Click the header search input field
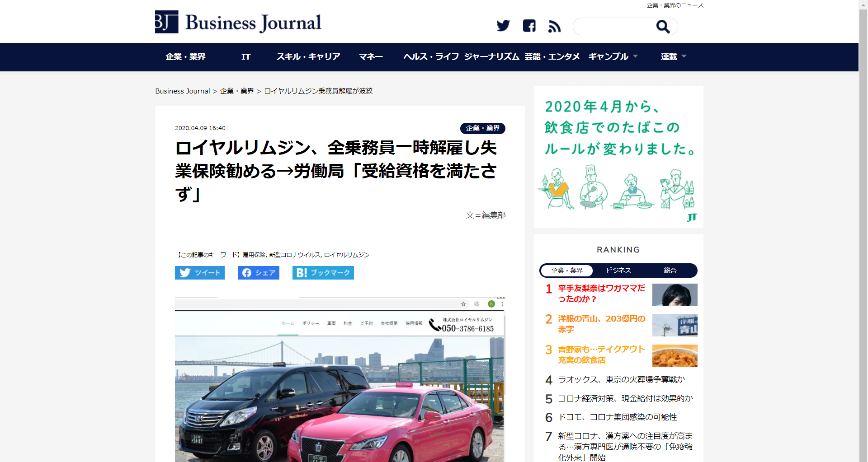 click(613, 27)
